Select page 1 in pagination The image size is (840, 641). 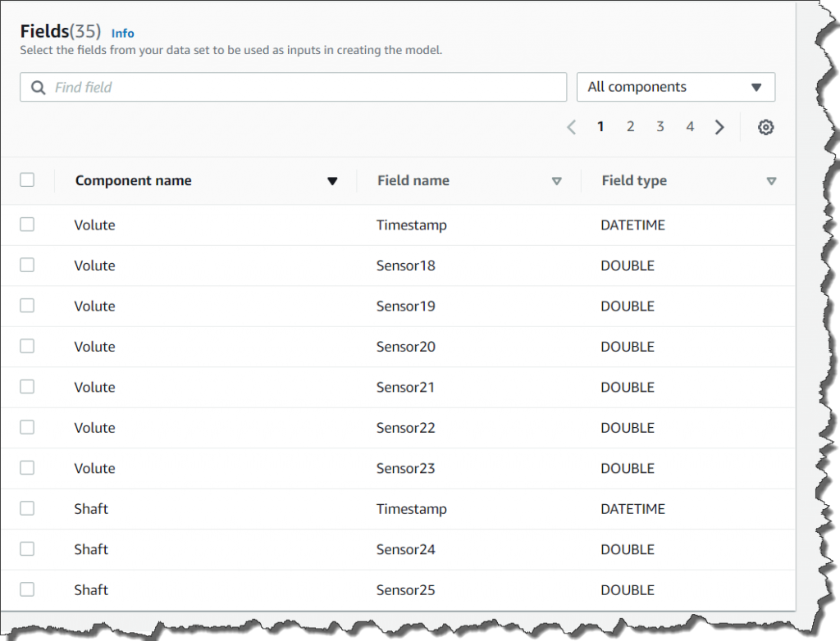point(600,127)
